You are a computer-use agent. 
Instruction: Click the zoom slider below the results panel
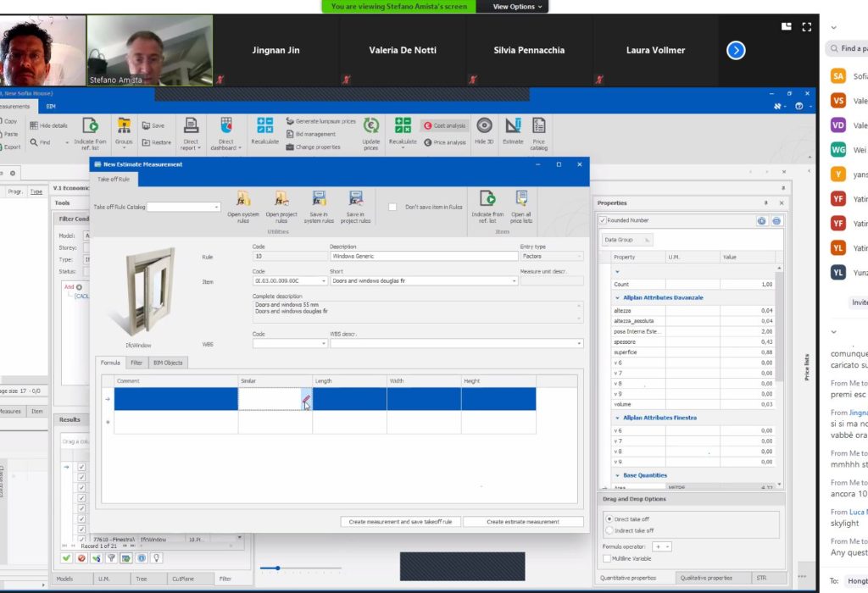(x=277, y=568)
